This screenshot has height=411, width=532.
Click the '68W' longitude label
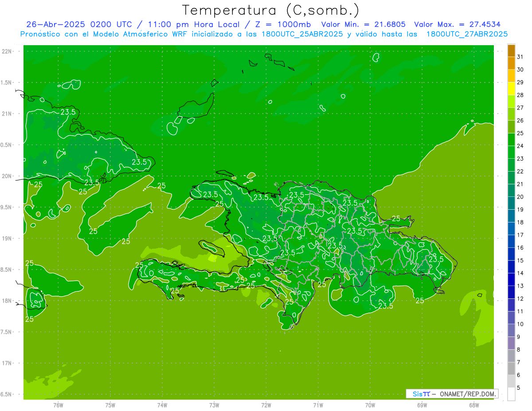click(474, 405)
